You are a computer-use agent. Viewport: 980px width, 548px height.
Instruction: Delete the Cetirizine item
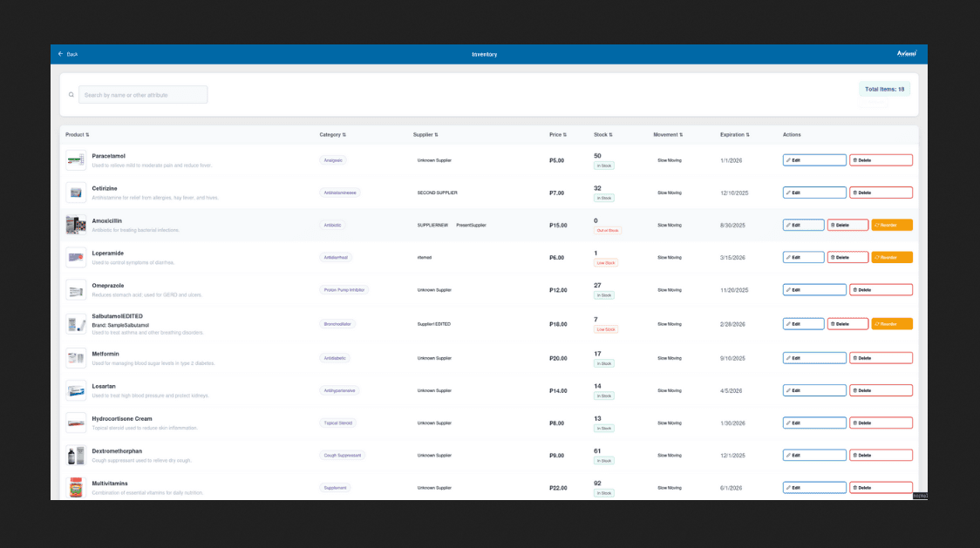pos(881,193)
